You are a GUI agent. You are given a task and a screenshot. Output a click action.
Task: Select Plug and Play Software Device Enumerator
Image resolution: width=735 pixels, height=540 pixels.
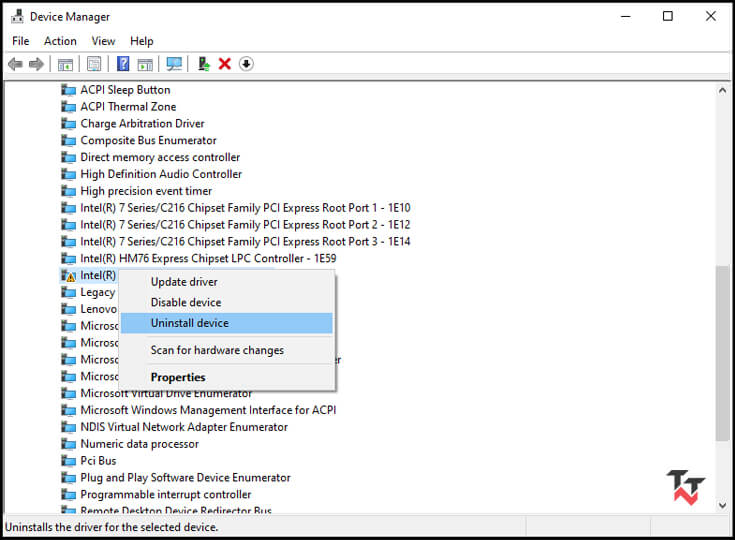coord(185,478)
